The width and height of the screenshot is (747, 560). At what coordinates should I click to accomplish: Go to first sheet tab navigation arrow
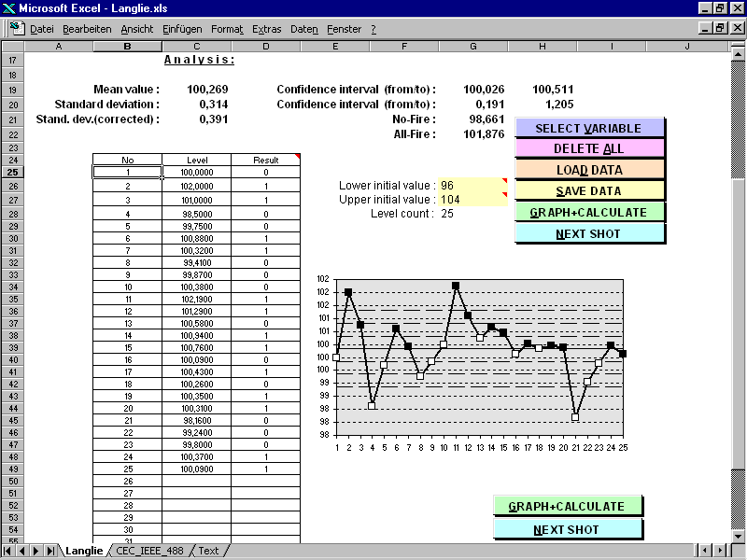point(7,551)
